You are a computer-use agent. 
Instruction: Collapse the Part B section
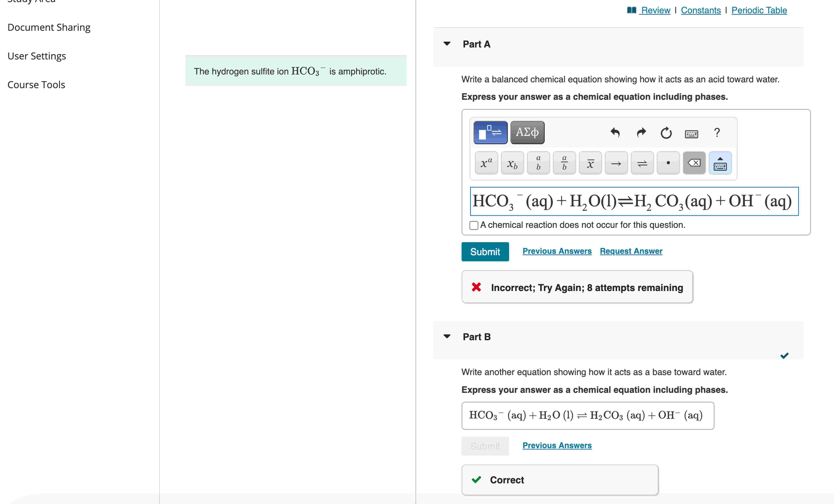tap(447, 337)
